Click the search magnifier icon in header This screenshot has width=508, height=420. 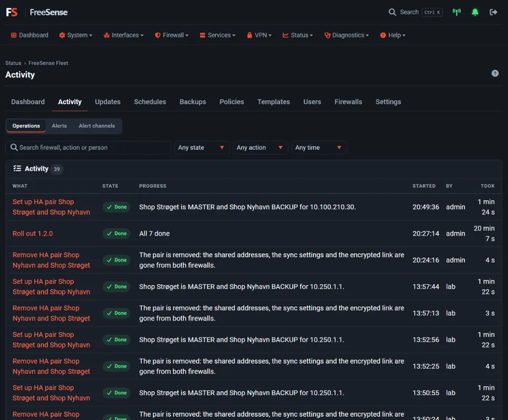pyautogui.click(x=392, y=12)
